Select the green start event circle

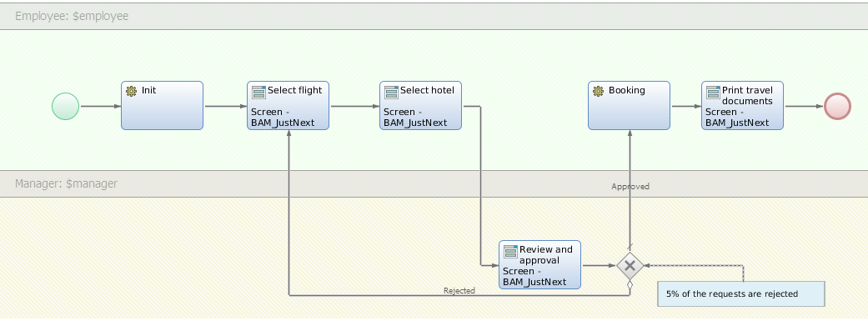coord(65,106)
